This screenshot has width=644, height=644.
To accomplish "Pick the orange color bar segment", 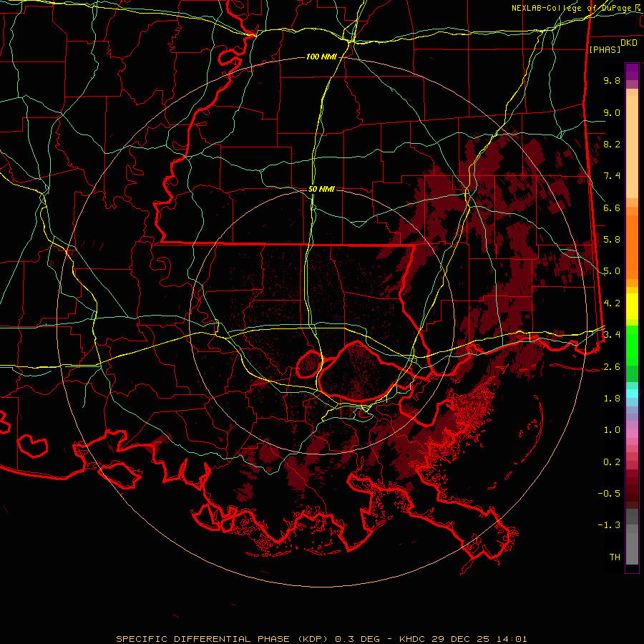I will coord(632,246).
